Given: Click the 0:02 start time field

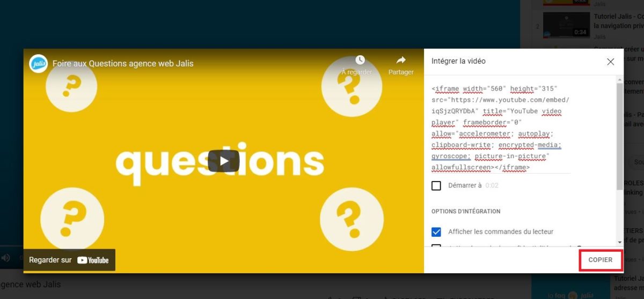Looking at the screenshot, I should pos(492,185).
